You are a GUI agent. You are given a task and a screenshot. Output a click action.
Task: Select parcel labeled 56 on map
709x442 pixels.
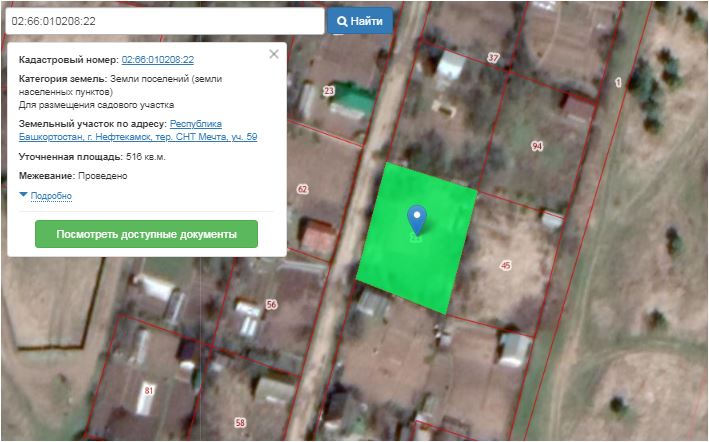click(270, 304)
